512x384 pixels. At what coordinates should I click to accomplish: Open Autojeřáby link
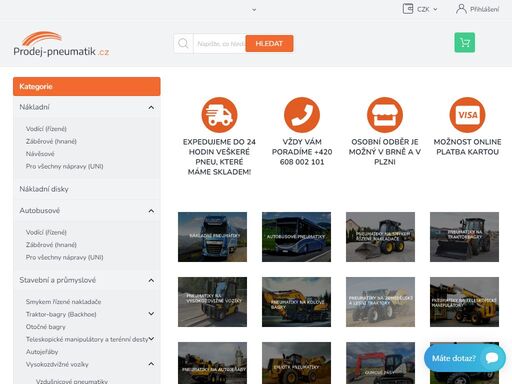(42, 352)
